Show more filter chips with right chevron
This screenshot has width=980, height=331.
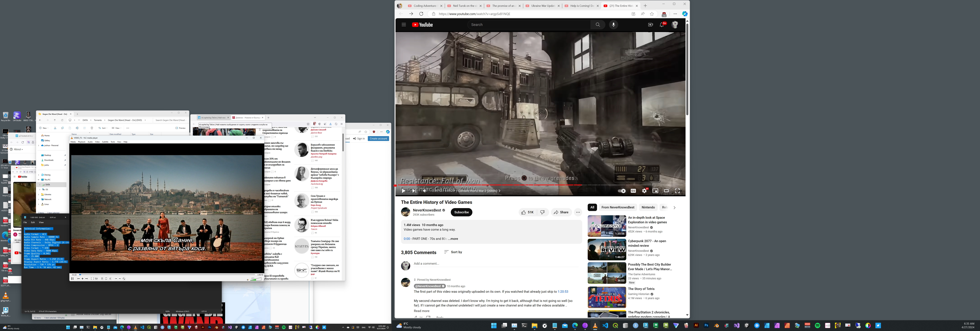(675, 208)
